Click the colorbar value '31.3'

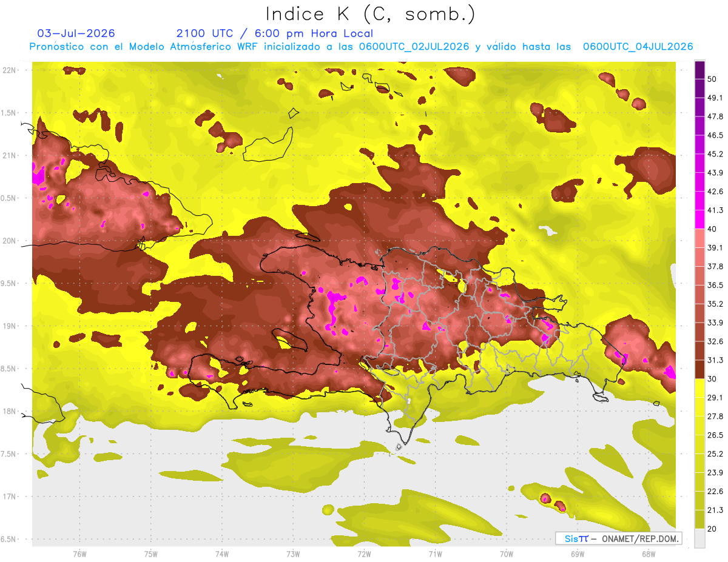(x=715, y=360)
